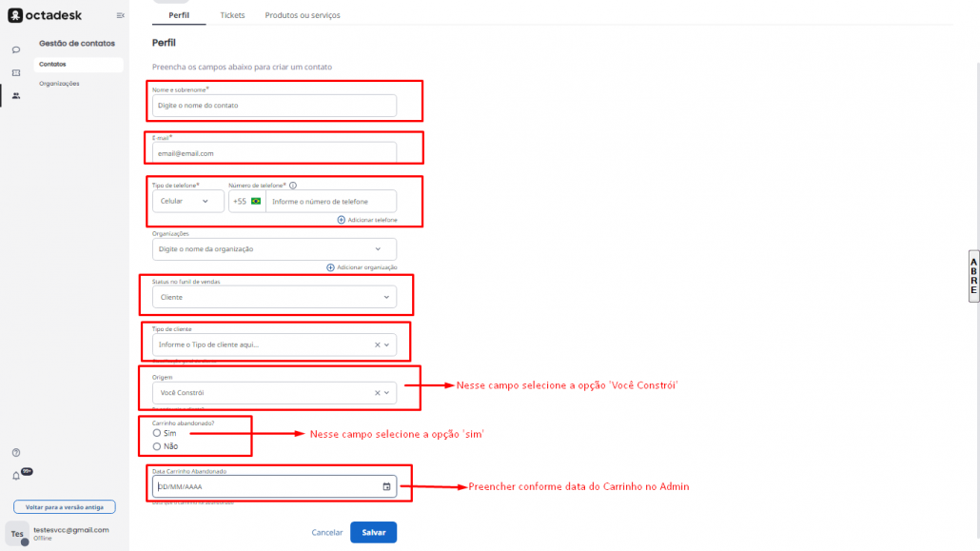Click the Salvar button
The height and width of the screenshot is (551, 980).
[x=373, y=532]
